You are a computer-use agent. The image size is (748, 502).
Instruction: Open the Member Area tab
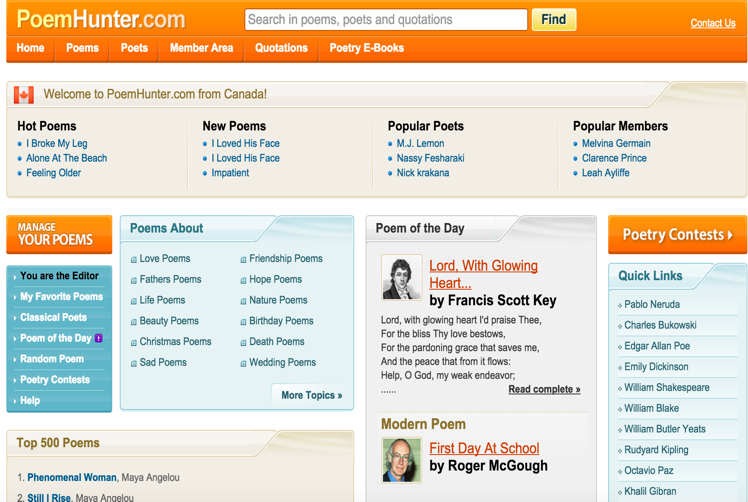[201, 48]
